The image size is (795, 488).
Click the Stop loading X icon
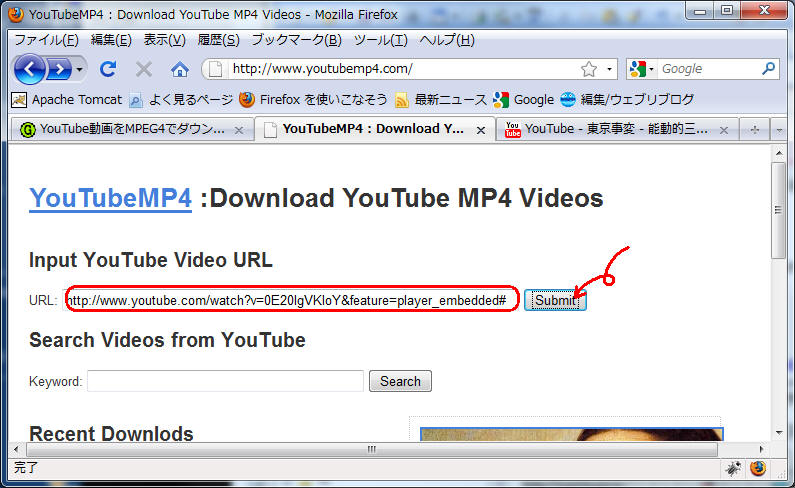pyautogui.click(x=144, y=69)
